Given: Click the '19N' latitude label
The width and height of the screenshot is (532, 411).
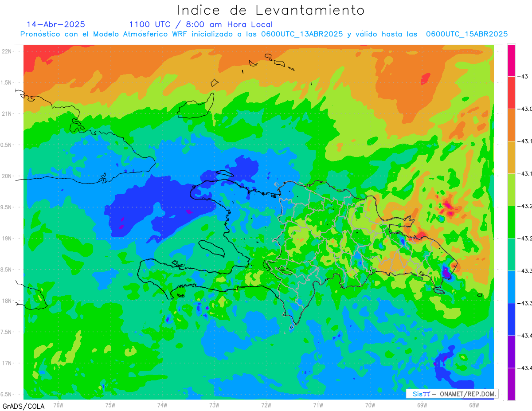Looking at the screenshot, I should (6, 239).
